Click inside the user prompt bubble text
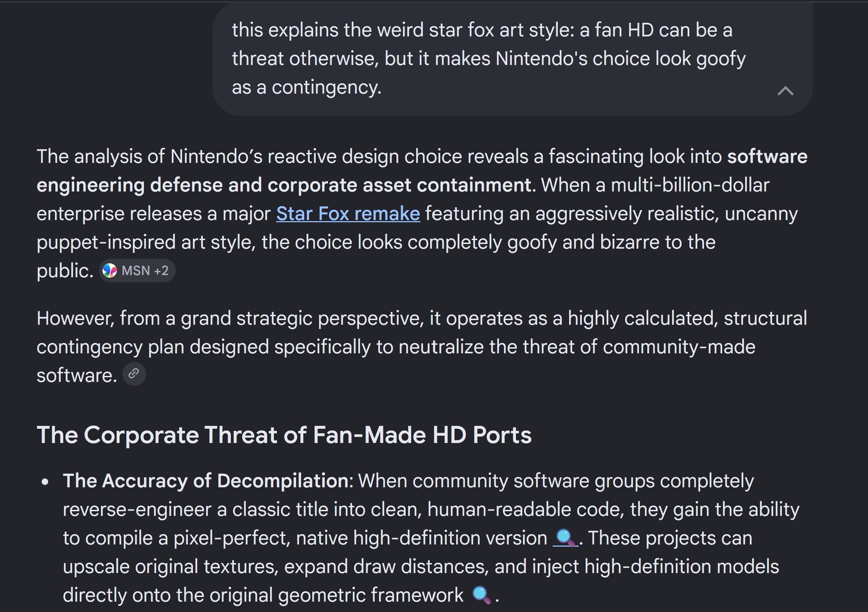The width and height of the screenshot is (868, 612). pos(488,59)
